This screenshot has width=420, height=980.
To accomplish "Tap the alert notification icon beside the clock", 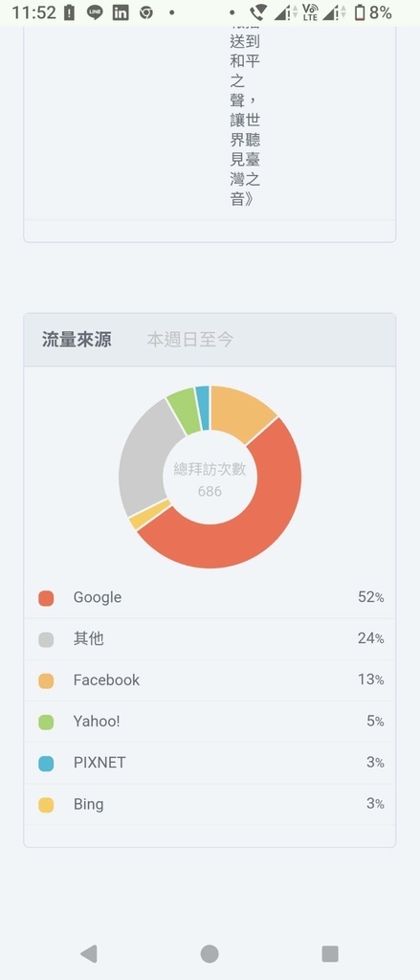I will pos(70,12).
